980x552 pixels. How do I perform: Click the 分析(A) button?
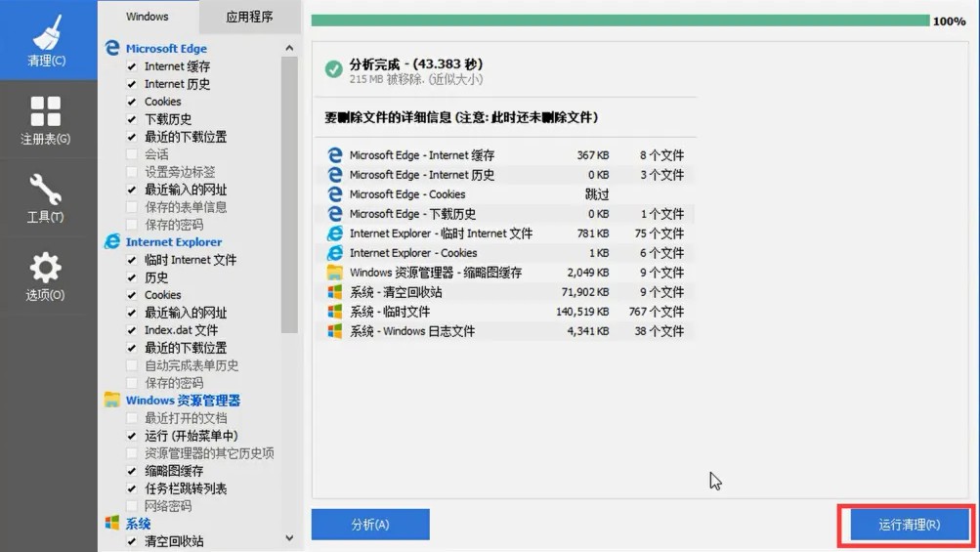[x=370, y=525]
